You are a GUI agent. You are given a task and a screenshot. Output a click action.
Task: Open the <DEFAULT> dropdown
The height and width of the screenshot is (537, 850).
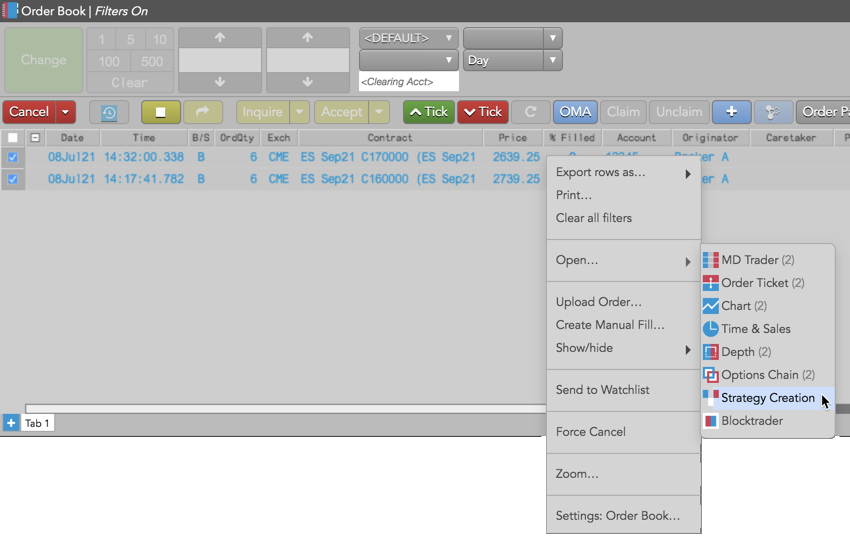click(408, 38)
